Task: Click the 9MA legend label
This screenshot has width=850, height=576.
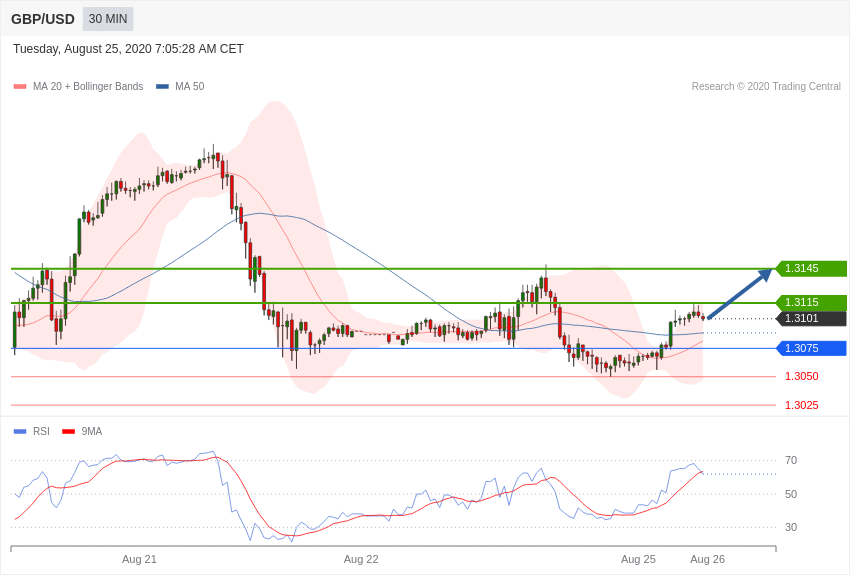Action: tap(92, 431)
